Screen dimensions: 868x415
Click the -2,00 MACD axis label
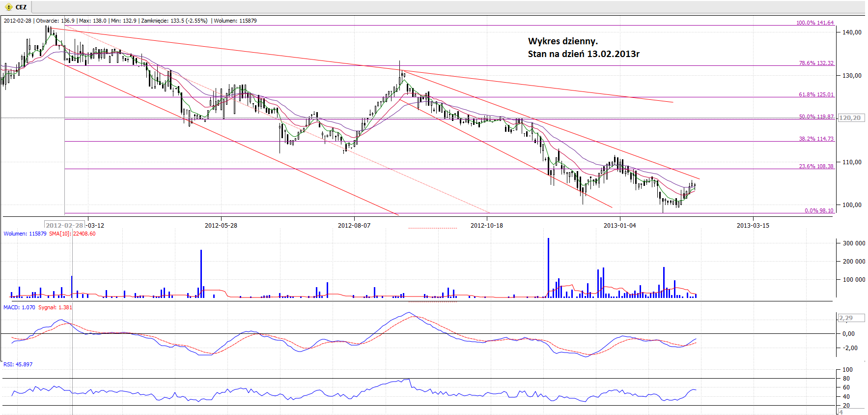[850, 348]
